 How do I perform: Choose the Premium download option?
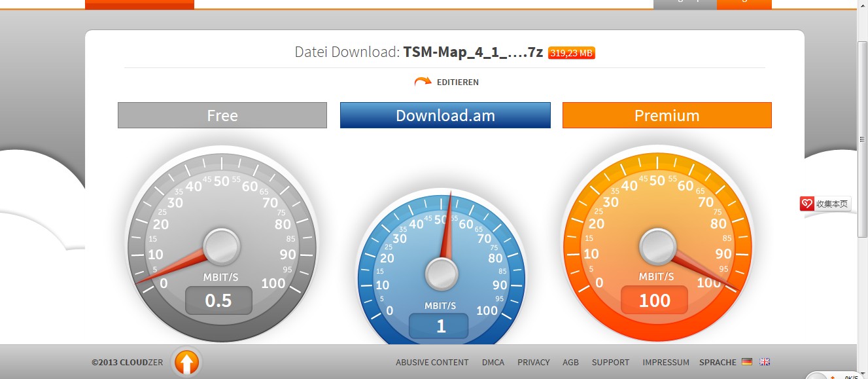click(667, 115)
